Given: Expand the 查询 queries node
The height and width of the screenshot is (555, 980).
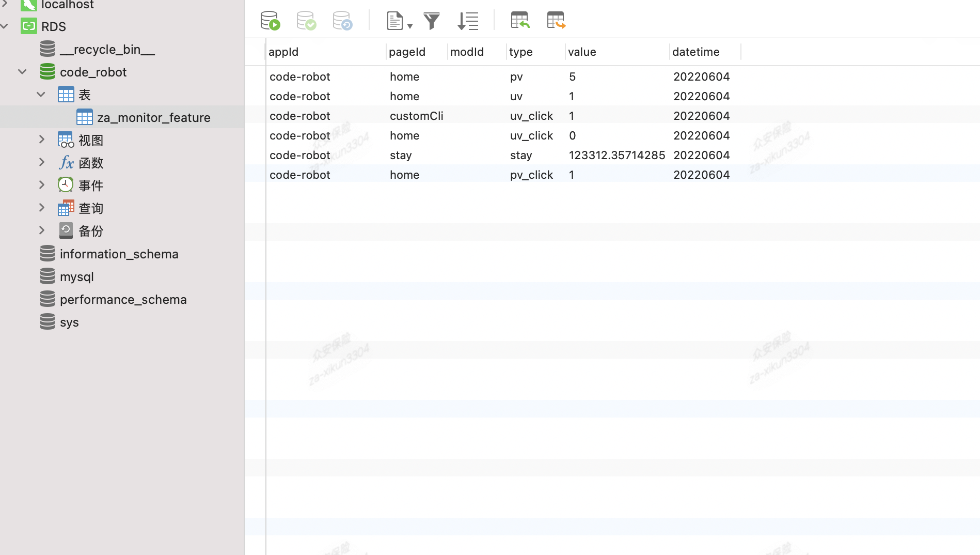Looking at the screenshot, I should 42,208.
